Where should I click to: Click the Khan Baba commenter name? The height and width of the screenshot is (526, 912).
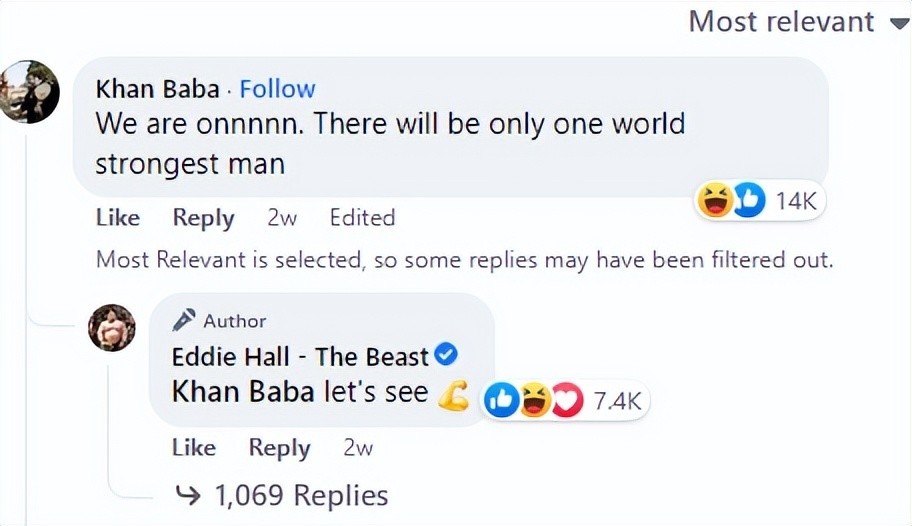pyautogui.click(x=157, y=89)
